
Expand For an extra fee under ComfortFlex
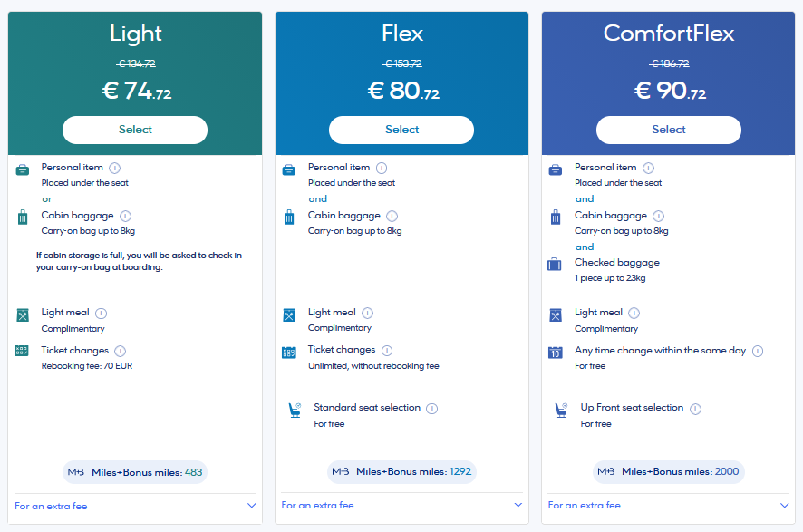668,505
